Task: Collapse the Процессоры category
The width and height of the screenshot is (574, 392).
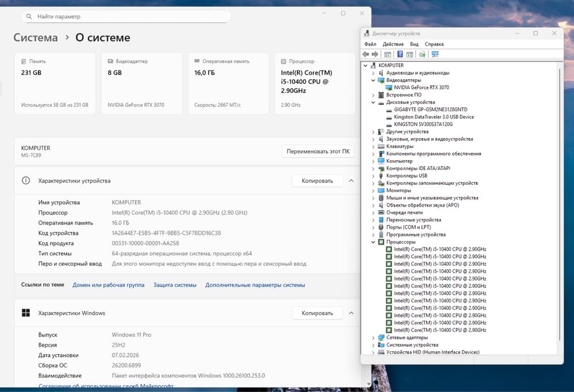Action: (373, 242)
